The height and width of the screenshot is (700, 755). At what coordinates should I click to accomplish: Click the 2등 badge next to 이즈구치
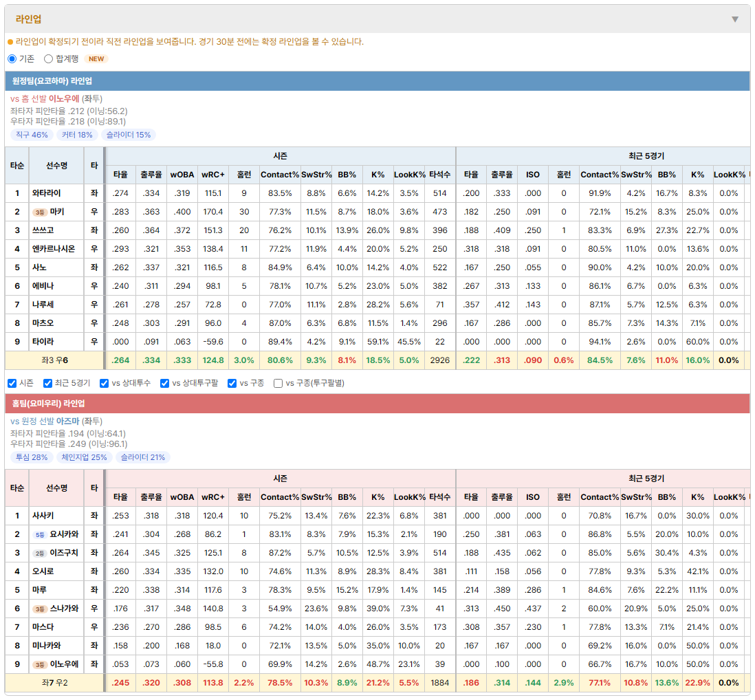39,554
